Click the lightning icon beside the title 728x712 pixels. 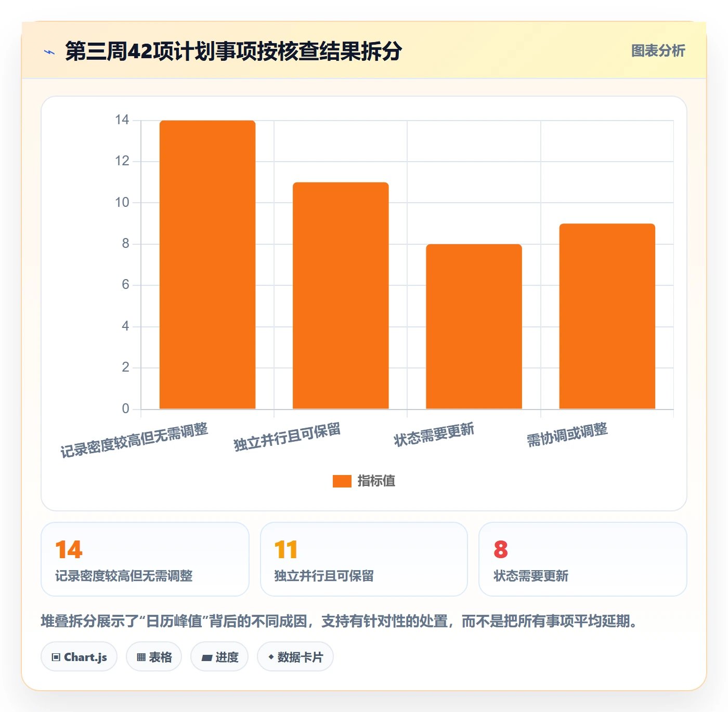coord(49,51)
